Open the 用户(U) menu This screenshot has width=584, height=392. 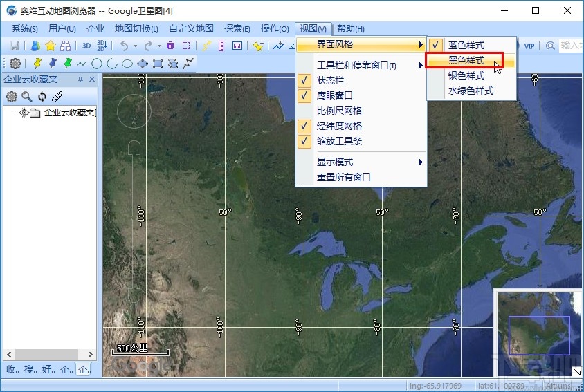tap(62, 28)
